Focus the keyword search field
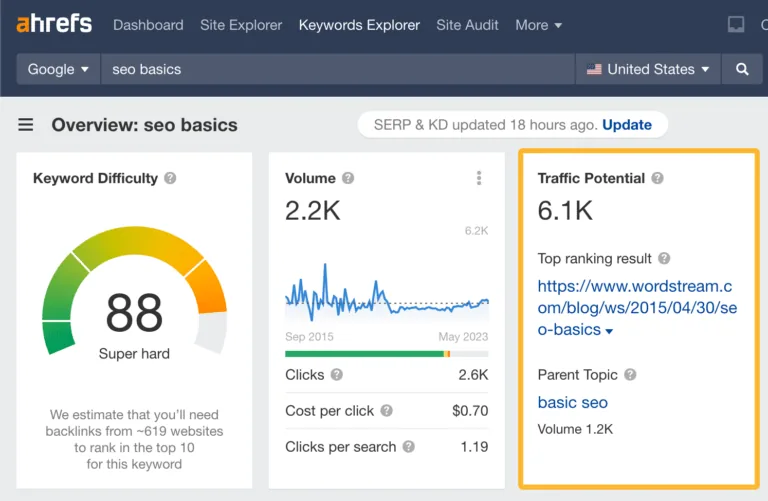Image resolution: width=768 pixels, height=501 pixels. click(337, 69)
